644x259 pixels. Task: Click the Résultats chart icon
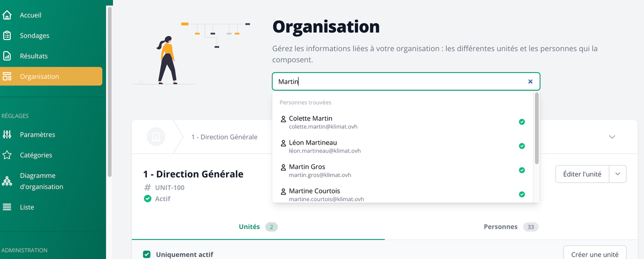coord(7,56)
